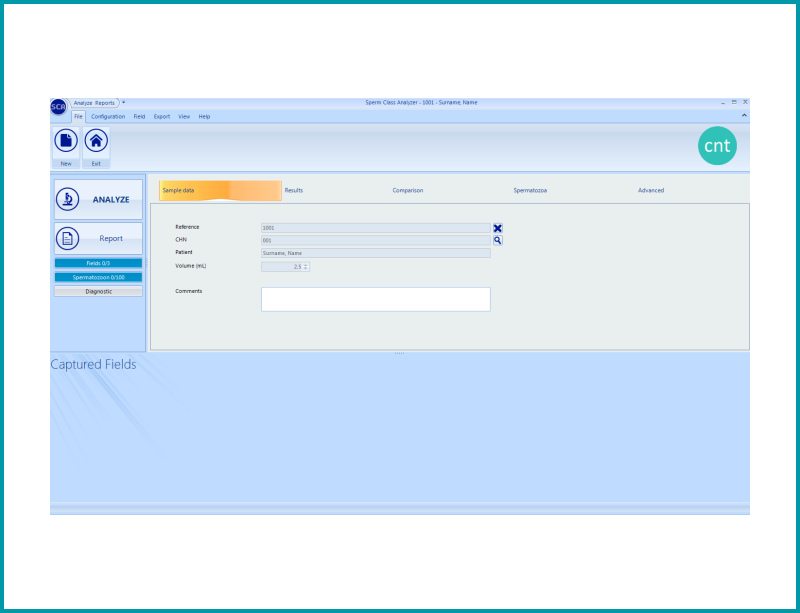Switch to the Results tab
Screen dimensions: 800x613
[x=293, y=190]
